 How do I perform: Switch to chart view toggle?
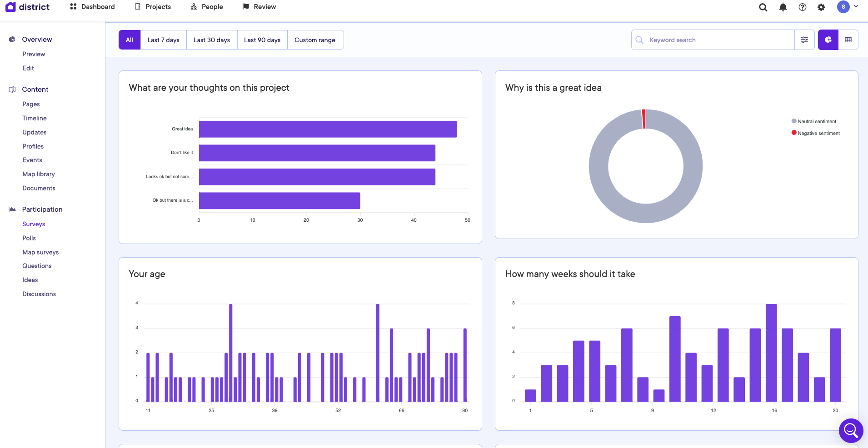pos(828,40)
